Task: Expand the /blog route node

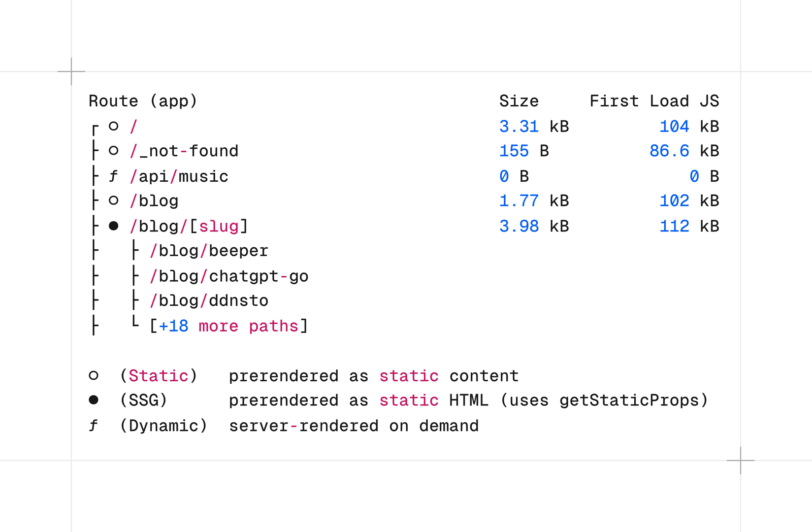Action: pyautogui.click(x=154, y=200)
